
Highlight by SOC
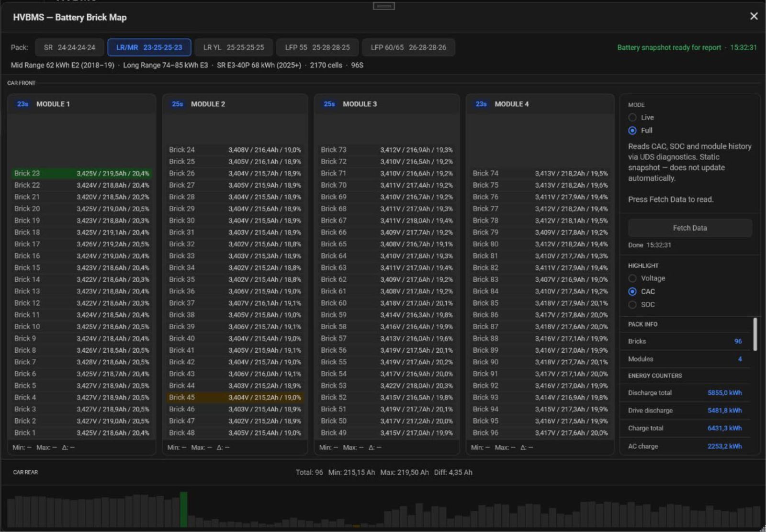632,304
